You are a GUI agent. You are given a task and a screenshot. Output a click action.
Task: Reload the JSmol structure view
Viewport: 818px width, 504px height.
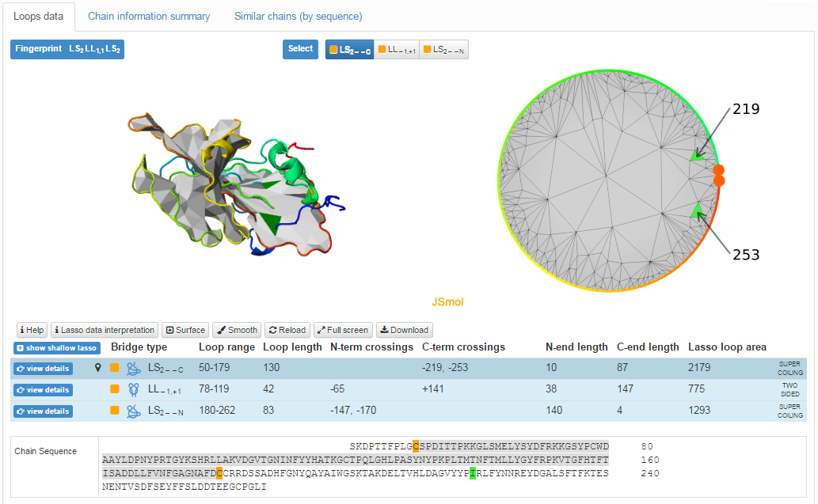[x=287, y=330]
